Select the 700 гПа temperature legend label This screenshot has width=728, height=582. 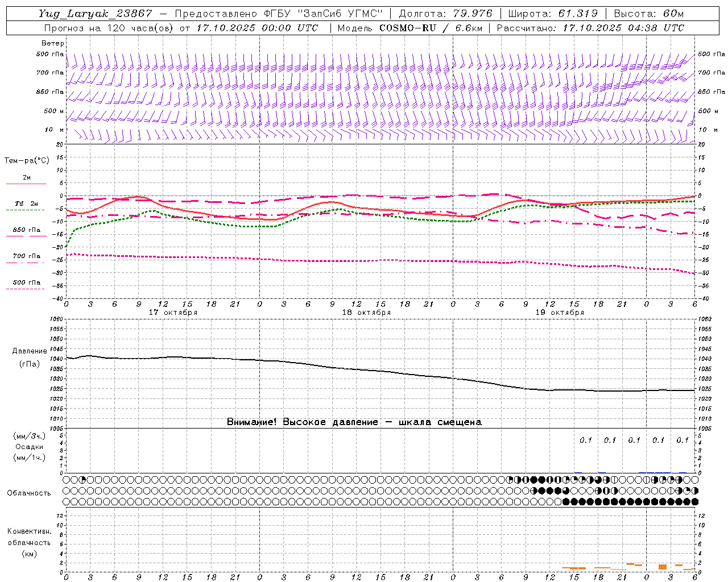pos(26,256)
